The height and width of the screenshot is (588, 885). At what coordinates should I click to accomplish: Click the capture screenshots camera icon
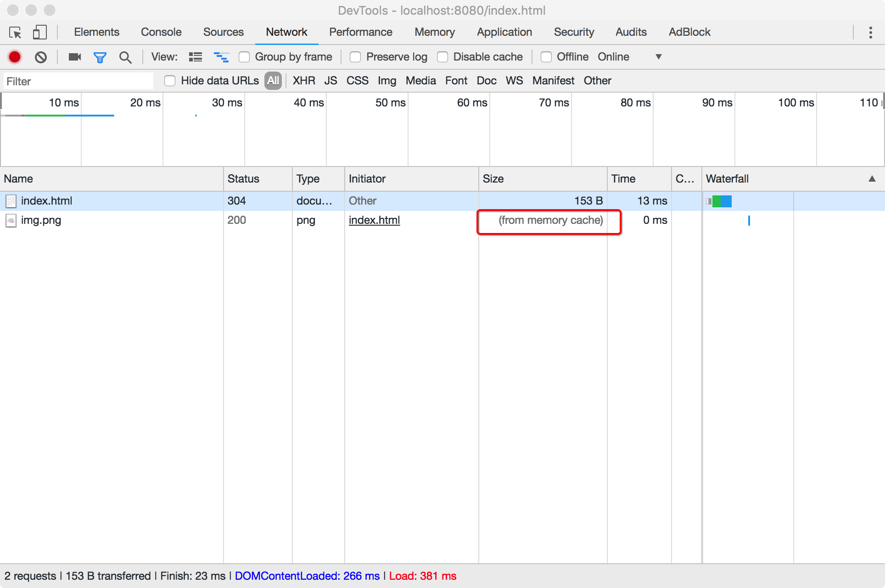(x=74, y=57)
